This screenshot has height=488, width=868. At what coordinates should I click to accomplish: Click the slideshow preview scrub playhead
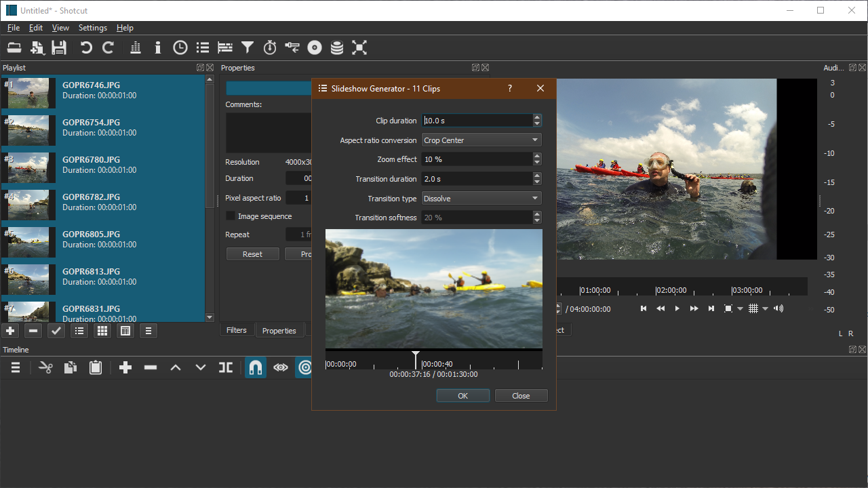pyautogui.click(x=416, y=359)
